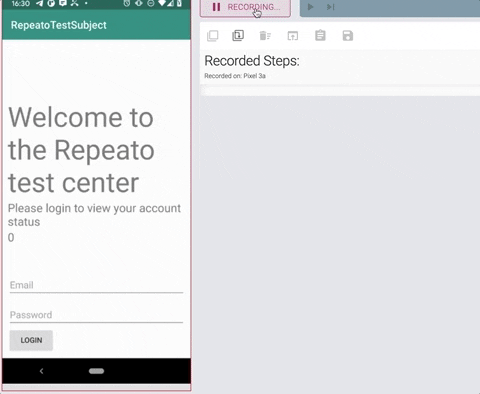The image size is (480, 394).
Task: Click the play test icon
Action: (x=310, y=7)
